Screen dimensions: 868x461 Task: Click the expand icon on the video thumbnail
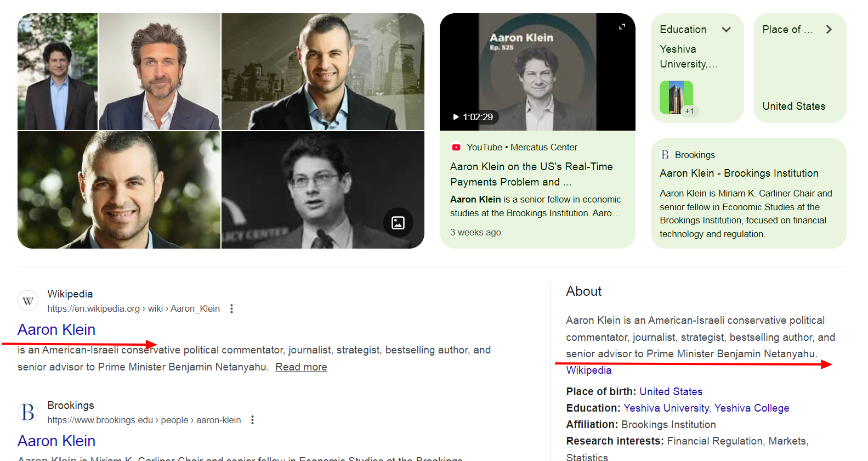[622, 26]
